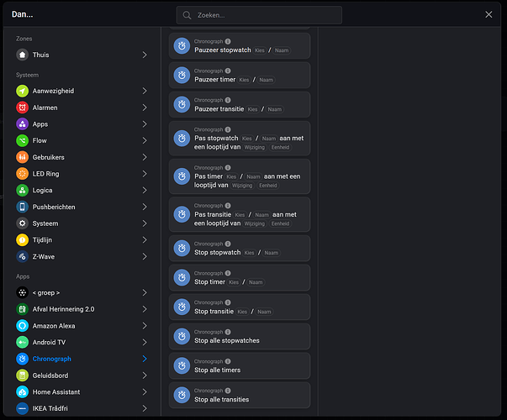Click the search magnifier icon

[187, 15]
